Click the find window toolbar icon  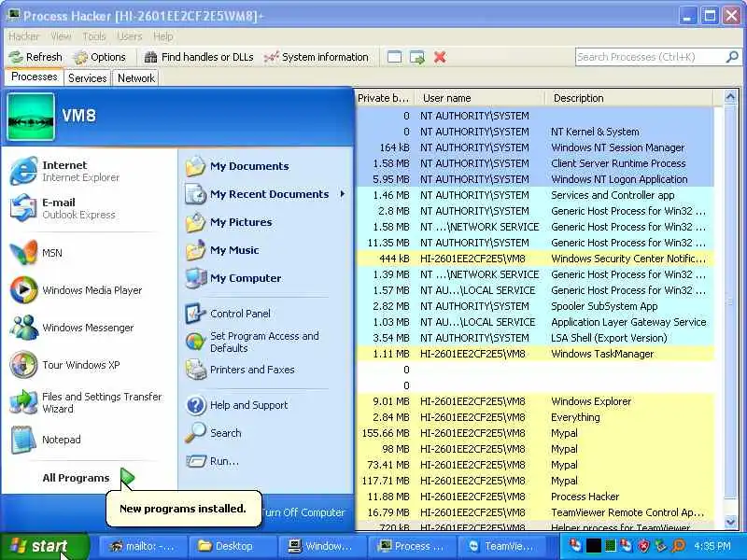click(394, 57)
